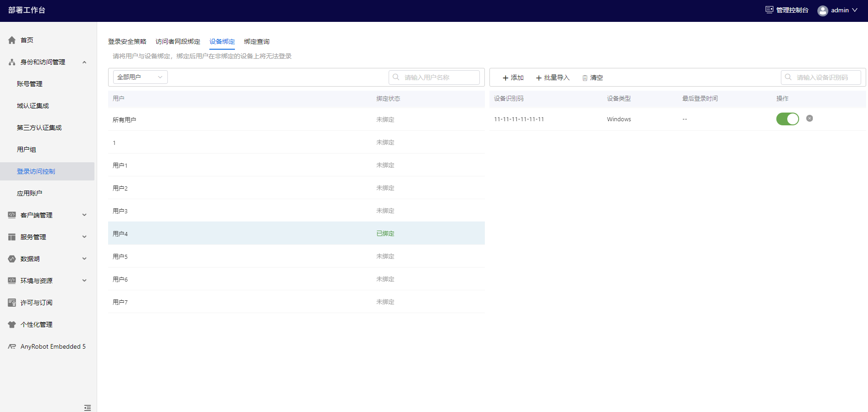
Task: Select the 用户1 row
Action: tap(296, 165)
